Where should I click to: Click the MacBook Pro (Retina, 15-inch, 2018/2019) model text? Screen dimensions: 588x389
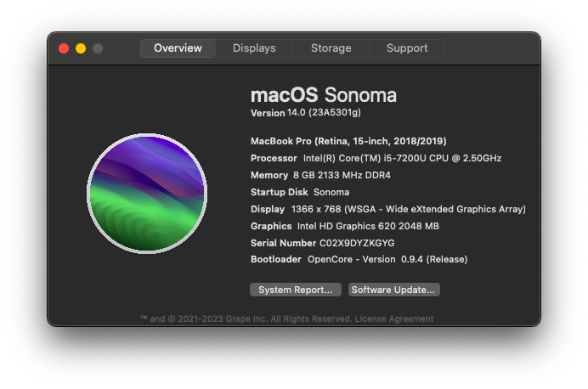pos(348,141)
